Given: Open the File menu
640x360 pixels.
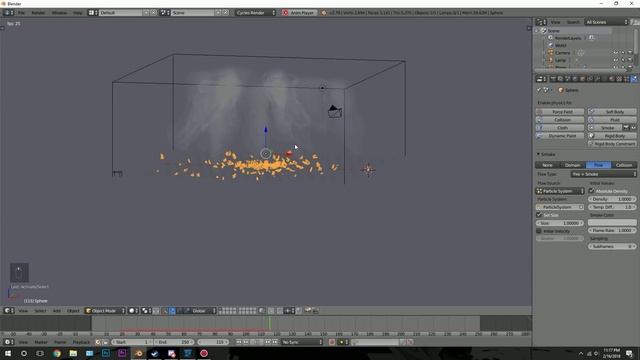Looking at the screenshot, I should click(x=21, y=13).
